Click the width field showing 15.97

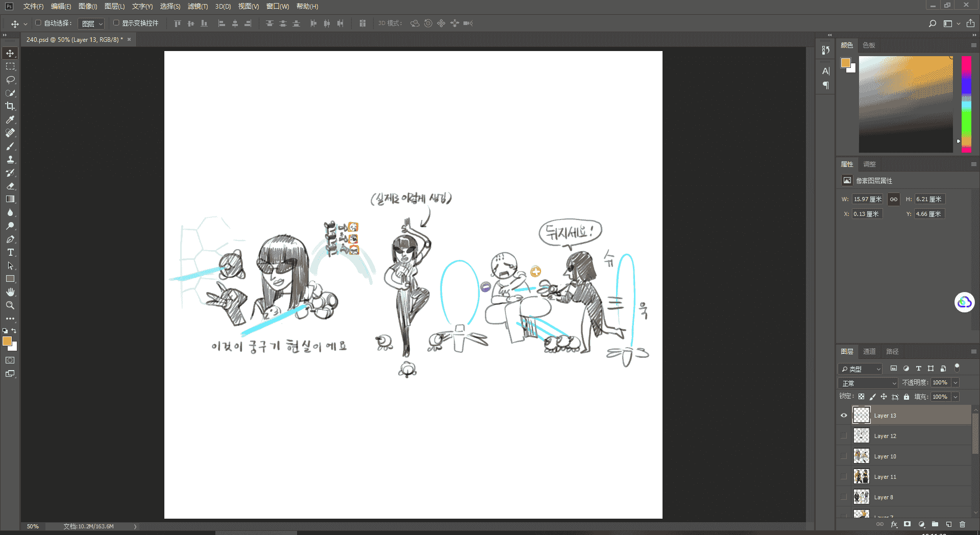click(867, 199)
